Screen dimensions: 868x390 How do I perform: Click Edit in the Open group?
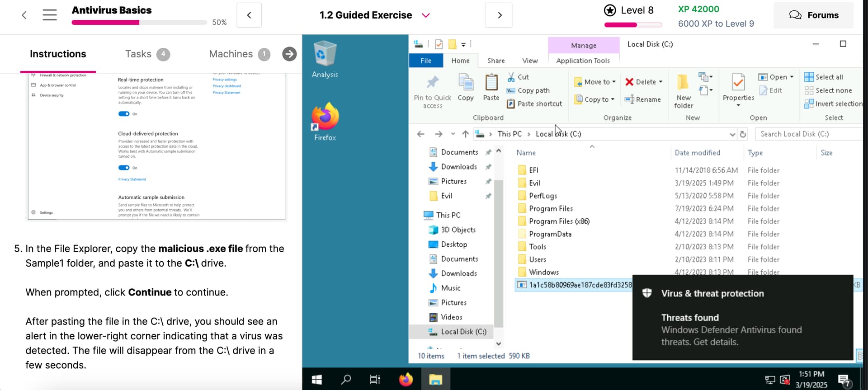click(771, 90)
